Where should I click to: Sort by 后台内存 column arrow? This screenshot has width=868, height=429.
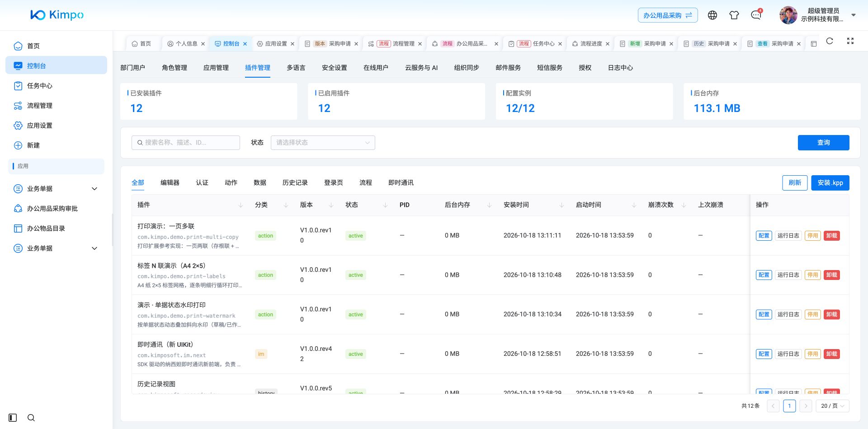pyautogui.click(x=489, y=205)
